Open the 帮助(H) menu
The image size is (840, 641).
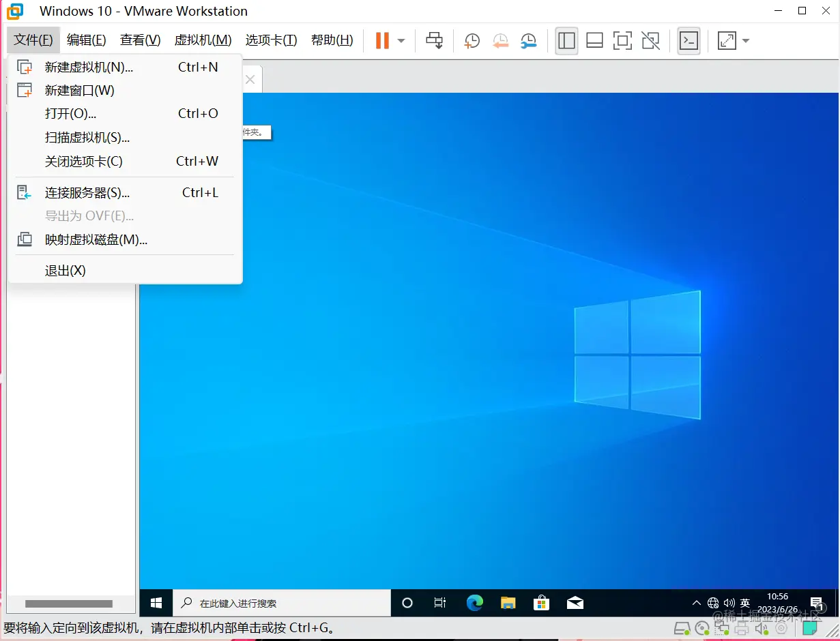pos(332,40)
